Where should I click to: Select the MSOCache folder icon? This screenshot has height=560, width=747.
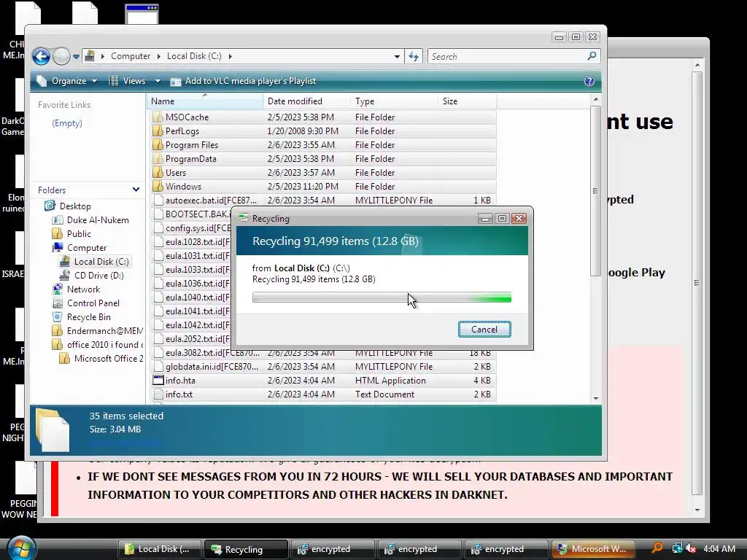(158, 117)
